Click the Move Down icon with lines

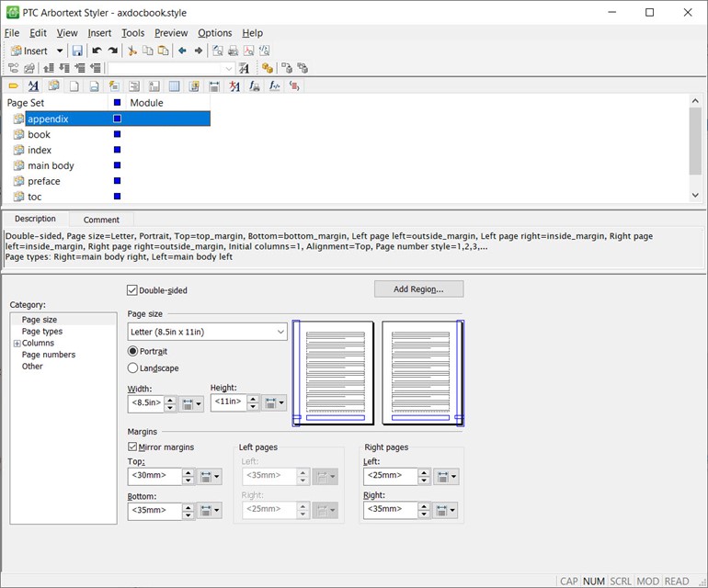pos(64,68)
